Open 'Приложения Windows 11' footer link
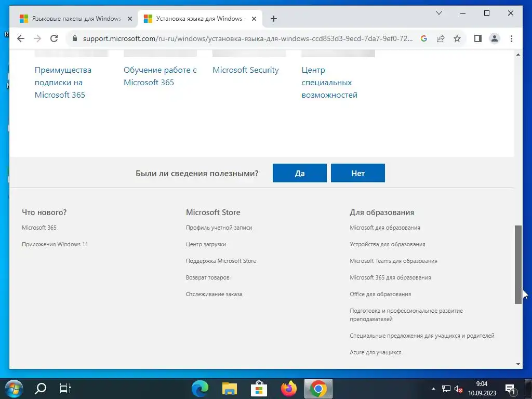This screenshot has width=532, height=399. point(55,244)
